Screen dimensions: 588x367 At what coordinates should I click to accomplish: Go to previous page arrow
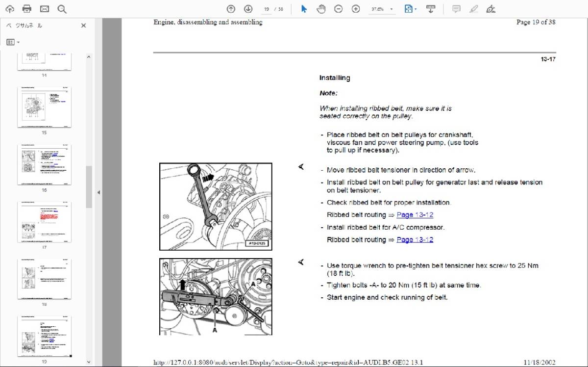[x=231, y=9]
